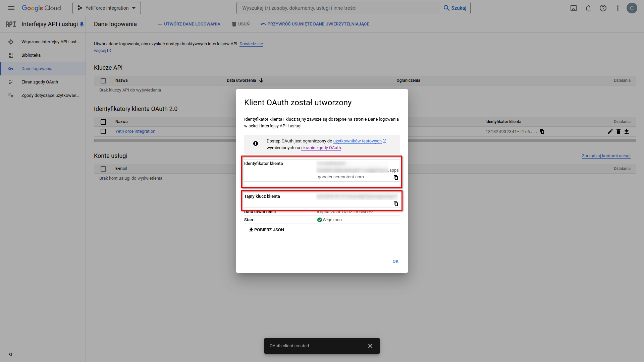Toggle select-all checkbox in Klucze API table
644x362 pixels.
coord(103,81)
